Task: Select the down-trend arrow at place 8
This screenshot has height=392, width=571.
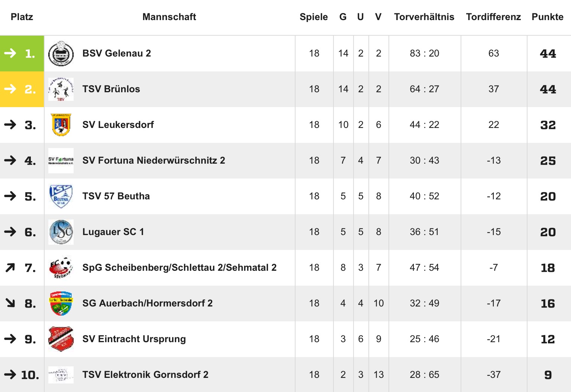Action: 10,303
